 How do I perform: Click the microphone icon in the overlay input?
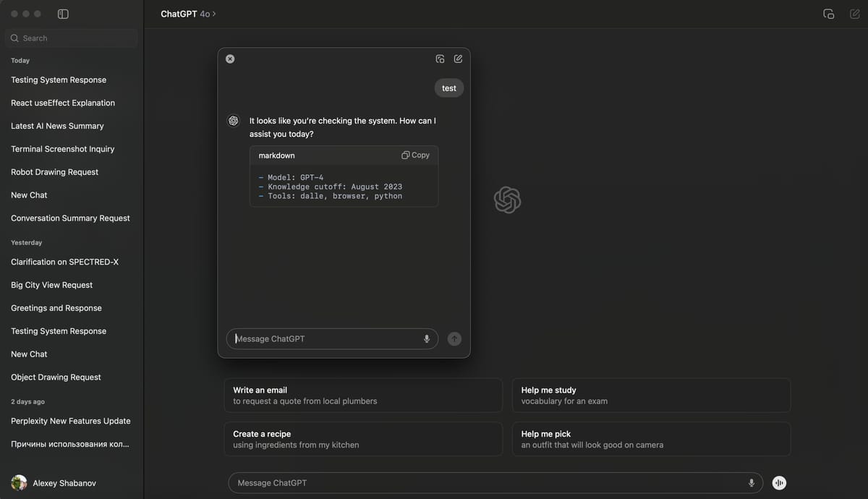[x=426, y=338]
